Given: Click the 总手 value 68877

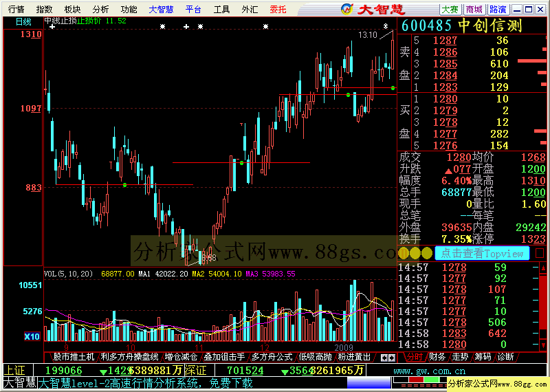Looking at the screenshot, I should pos(456,193).
